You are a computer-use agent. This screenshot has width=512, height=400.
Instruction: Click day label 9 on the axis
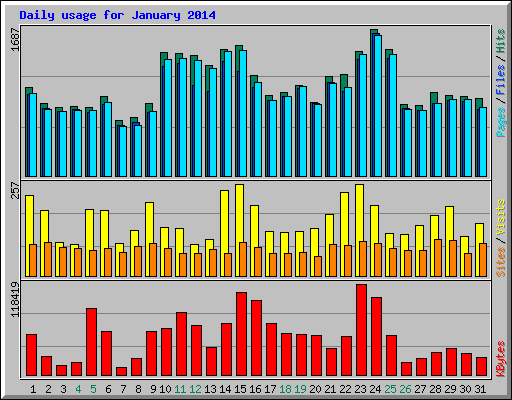click(153, 389)
